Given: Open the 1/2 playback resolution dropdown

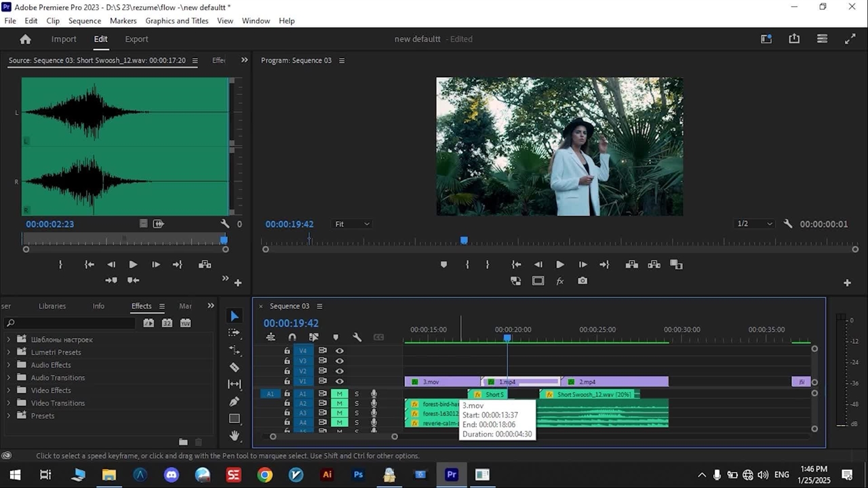Looking at the screenshot, I should [x=755, y=224].
